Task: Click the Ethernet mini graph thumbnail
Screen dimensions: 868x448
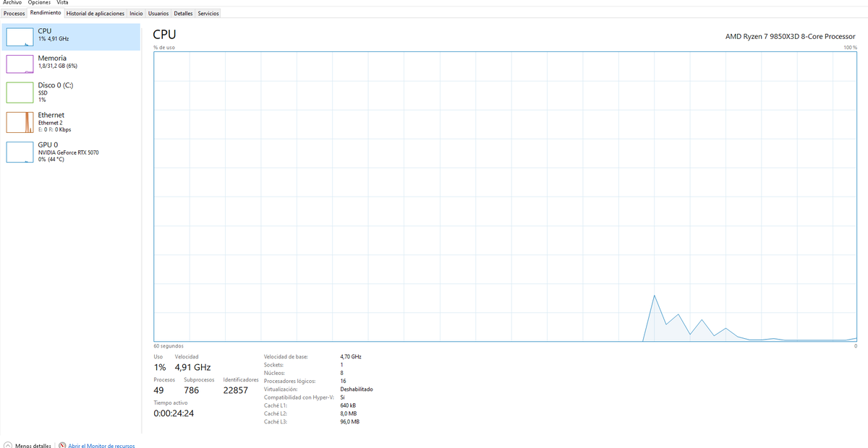Action: click(x=20, y=122)
